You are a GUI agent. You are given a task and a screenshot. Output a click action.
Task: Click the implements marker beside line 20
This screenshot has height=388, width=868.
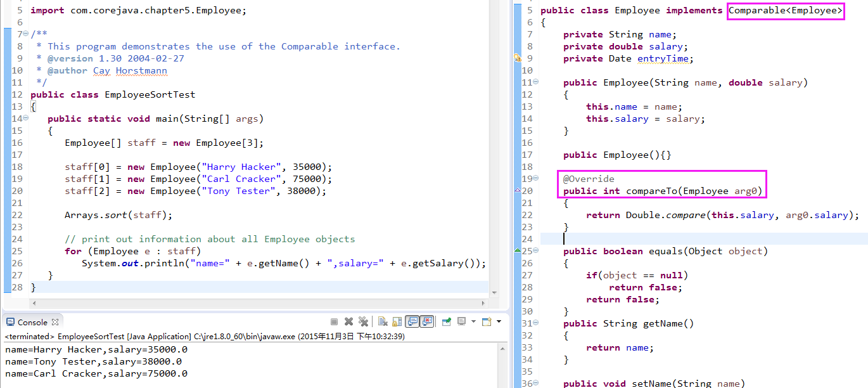518,191
